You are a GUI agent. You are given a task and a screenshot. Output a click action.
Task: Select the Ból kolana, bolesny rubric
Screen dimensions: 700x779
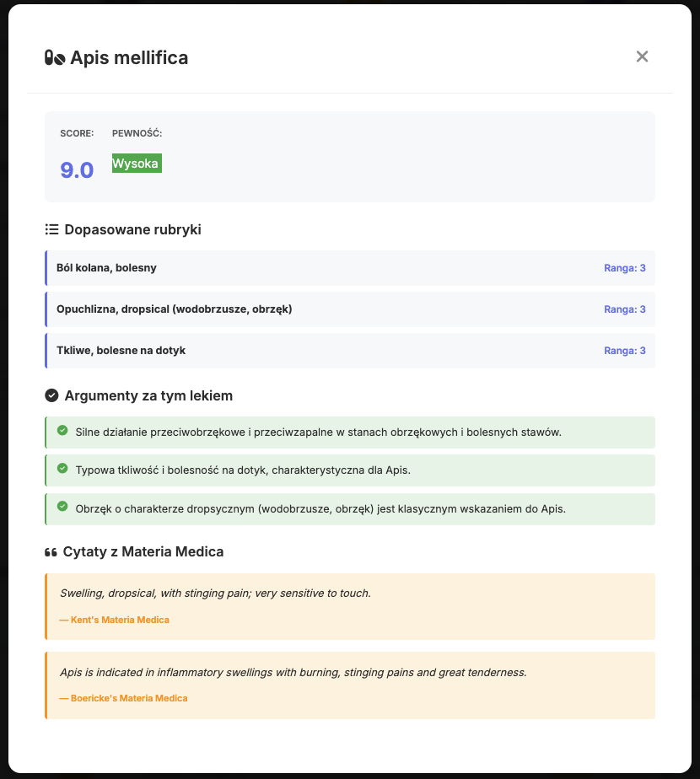(x=106, y=268)
